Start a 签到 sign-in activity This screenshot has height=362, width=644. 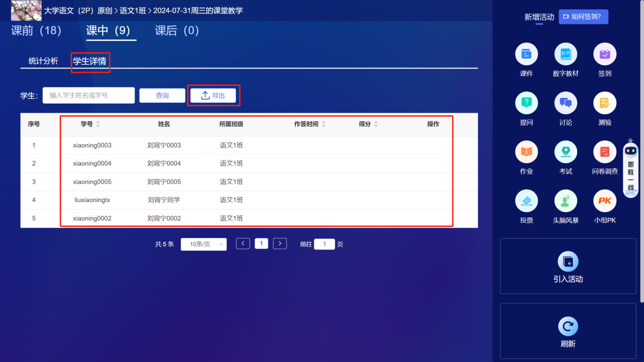[604, 54]
